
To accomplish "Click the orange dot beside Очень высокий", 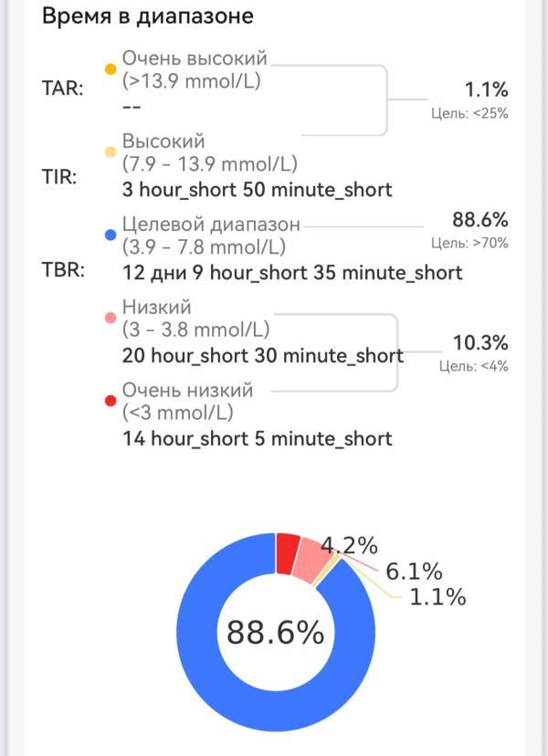I will [x=111, y=68].
